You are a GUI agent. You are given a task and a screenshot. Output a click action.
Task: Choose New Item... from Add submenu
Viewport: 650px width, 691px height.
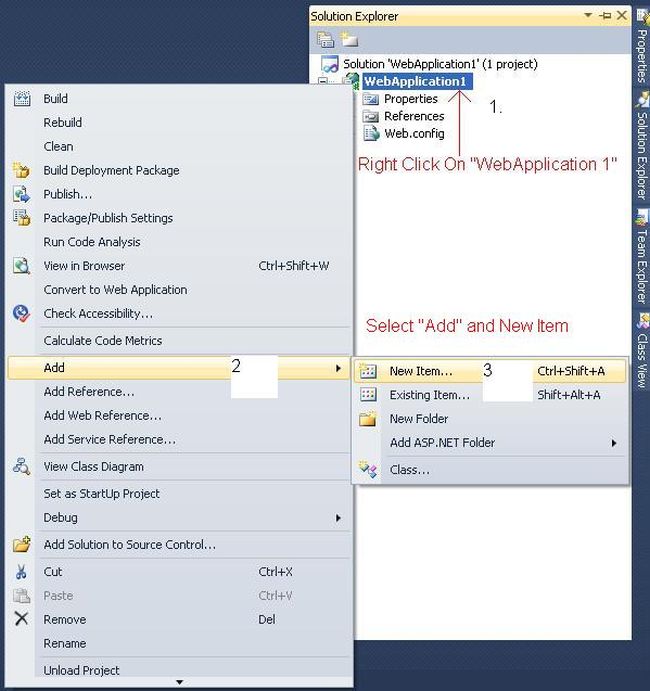pos(420,371)
